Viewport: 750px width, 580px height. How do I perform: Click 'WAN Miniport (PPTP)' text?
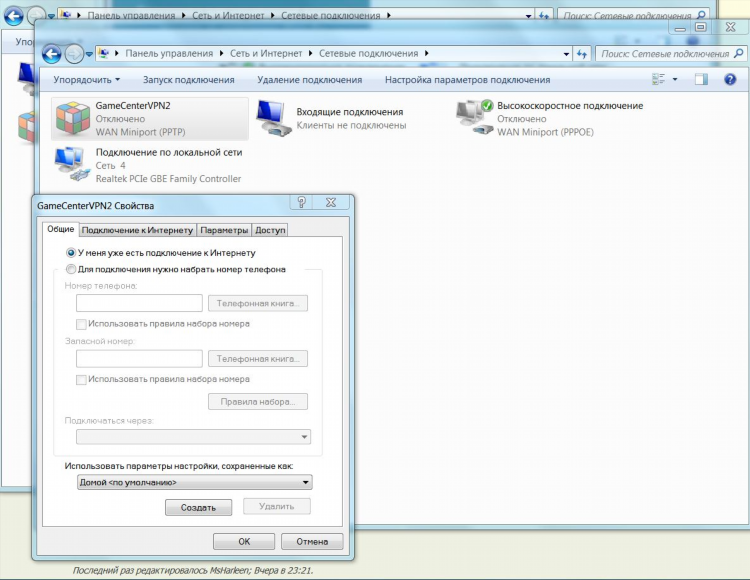tap(140, 132)
